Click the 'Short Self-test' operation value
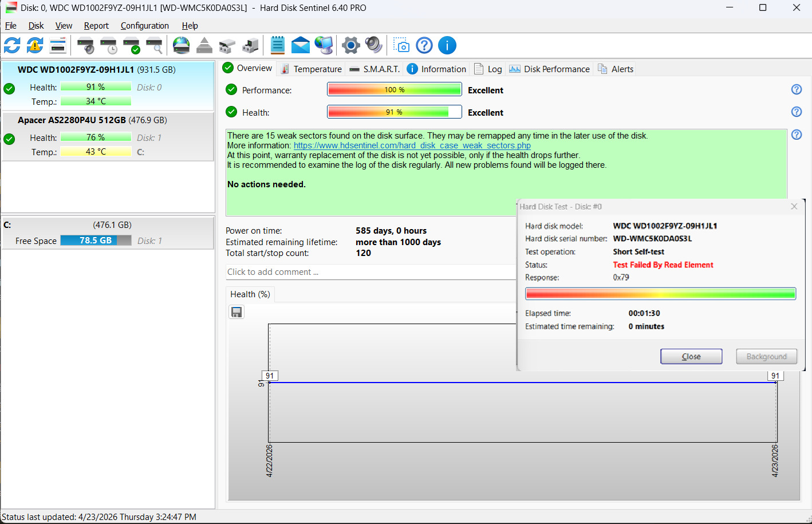 coord(638,251)
